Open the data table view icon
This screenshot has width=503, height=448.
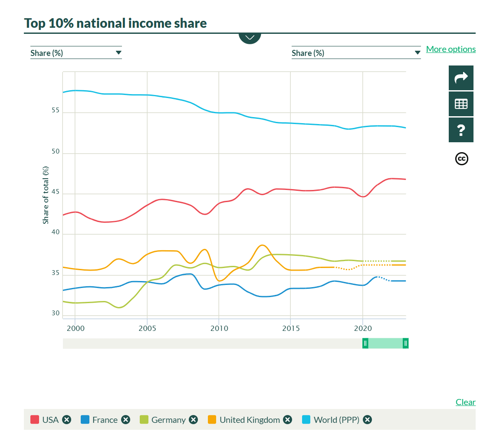click(461, 104)
